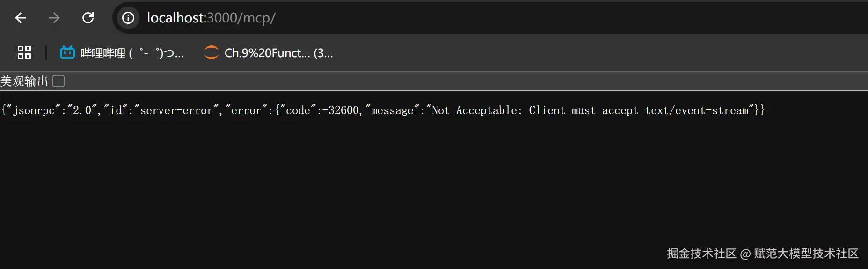Viewport: 868px width, 269px height.
Task: View site information for localhost
Action: (128, 18)
